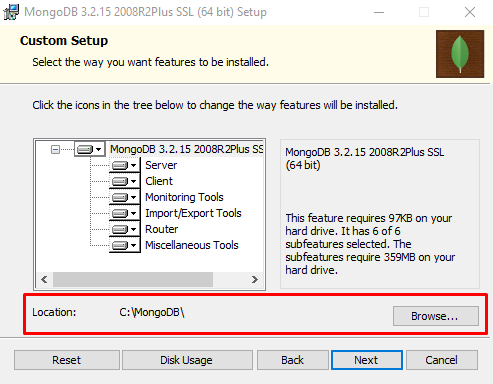The image size is (493, 384).
Task: Open install option dropdown for Miscellaneous Tools
Action: [x=124, y=245]
